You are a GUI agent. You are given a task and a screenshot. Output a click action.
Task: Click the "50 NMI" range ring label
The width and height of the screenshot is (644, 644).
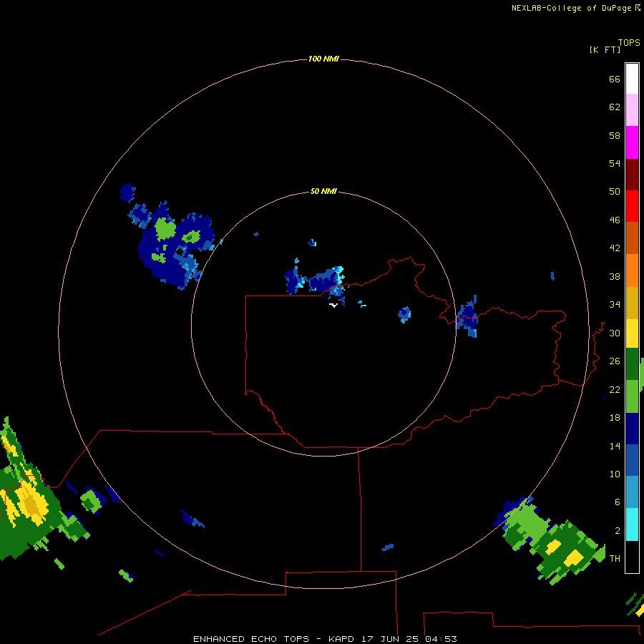[323, 191]
